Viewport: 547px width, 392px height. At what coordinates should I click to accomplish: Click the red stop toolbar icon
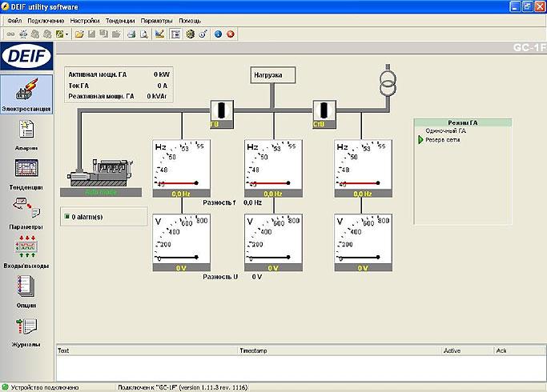(x=231, y=34)
